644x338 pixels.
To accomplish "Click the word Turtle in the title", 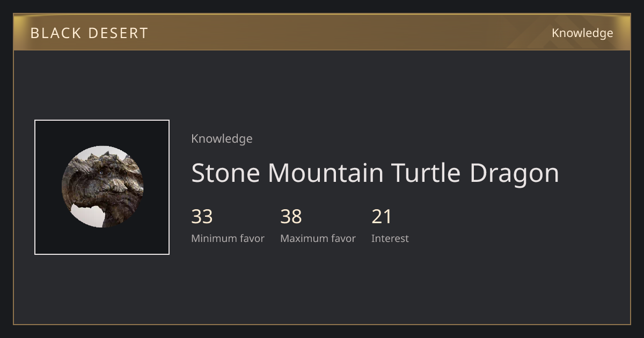I will 426,173.
